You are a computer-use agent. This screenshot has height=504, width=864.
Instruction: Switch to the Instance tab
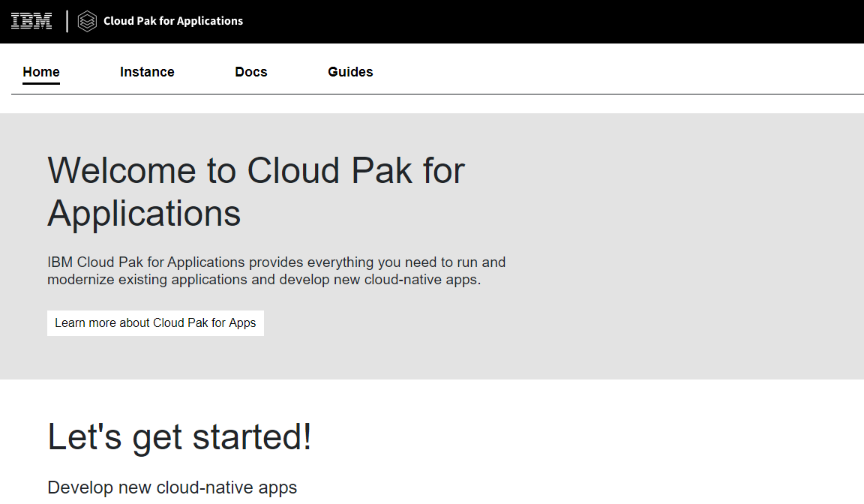click(x=147, y=72)
